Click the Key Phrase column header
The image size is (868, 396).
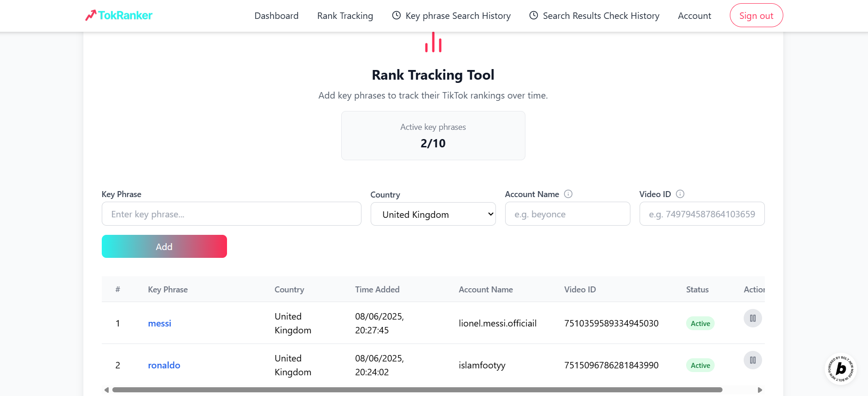point(168,289)
